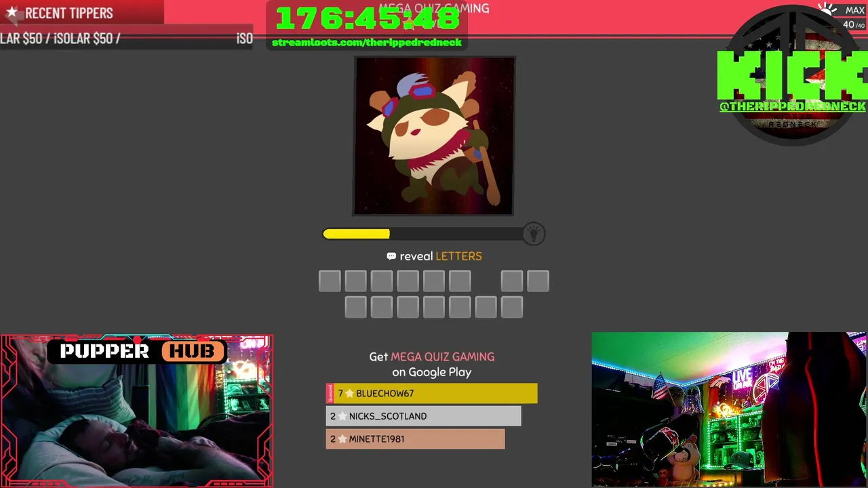Click the MEGA QUIZ GAMING link text
The height and width of the screenshot is (488, 868).
442,357
